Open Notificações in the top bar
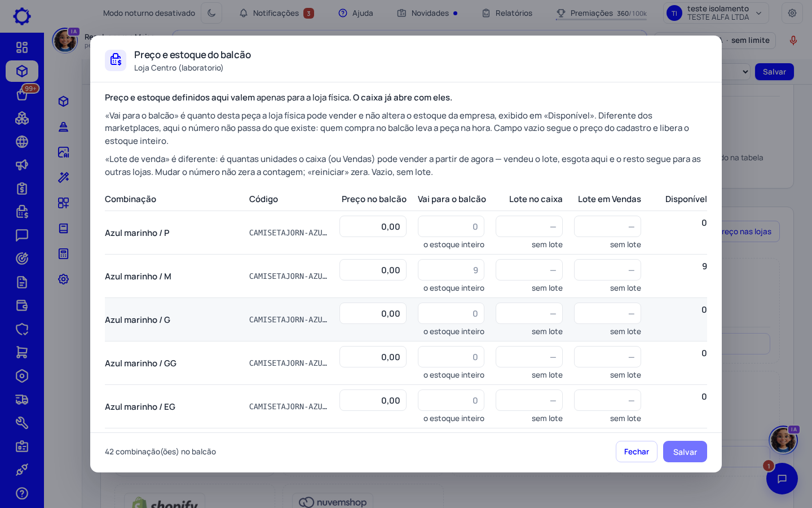Screen dimensions: 812x508 pyautogui.click(x=276, y=13)
